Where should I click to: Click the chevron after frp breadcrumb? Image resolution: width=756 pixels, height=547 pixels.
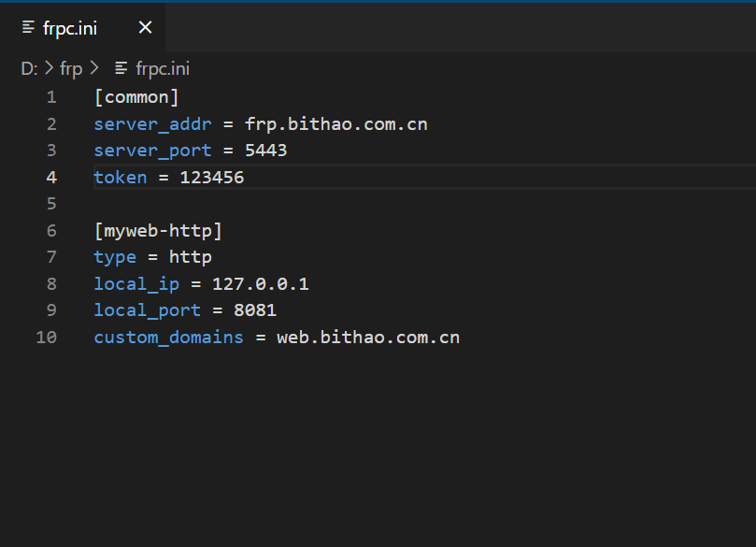click(x=94, y=68)
